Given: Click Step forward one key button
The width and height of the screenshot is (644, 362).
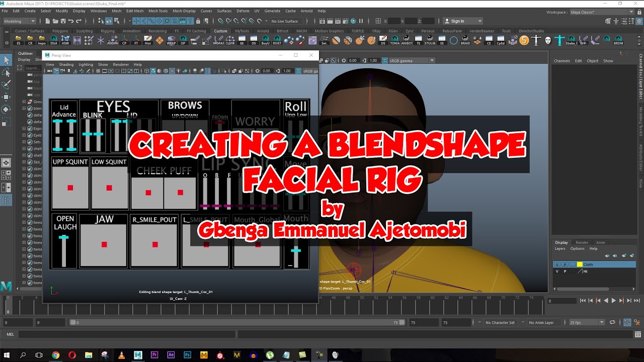Looking at the screenshot, I should tap(621, 301).
